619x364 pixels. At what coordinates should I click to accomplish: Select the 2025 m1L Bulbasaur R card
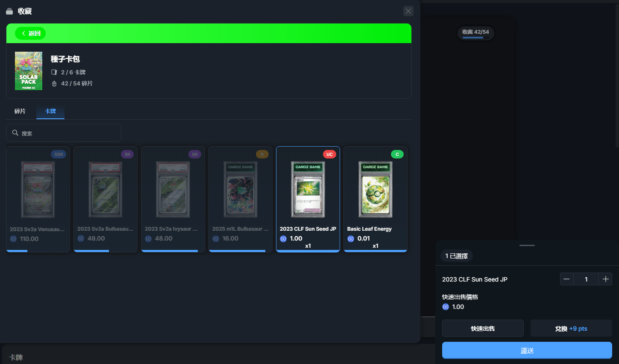coord(241,199)
